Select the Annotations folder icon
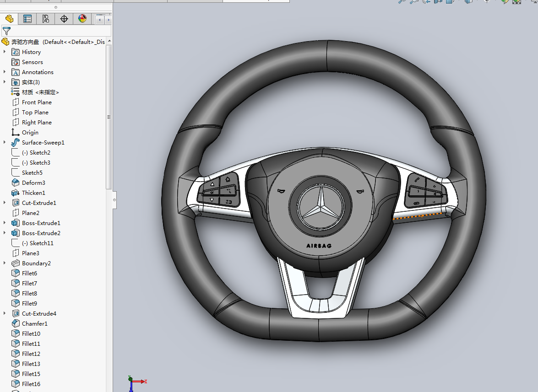The width and height of the screenshot is (538, 392). tap(16, 72)
